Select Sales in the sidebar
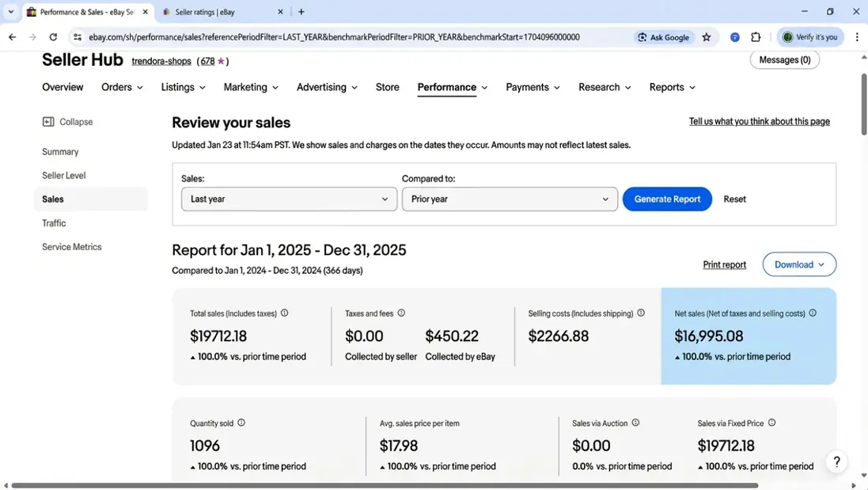The width and height of the screenshot is (868, 490). pyautogui.click(x=91, y=199)
